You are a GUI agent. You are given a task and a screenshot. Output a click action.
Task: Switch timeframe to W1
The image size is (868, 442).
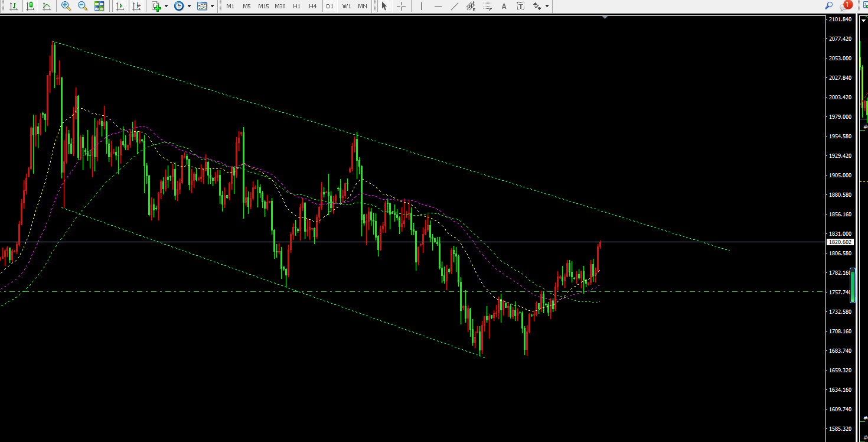[x=347, y=6]
